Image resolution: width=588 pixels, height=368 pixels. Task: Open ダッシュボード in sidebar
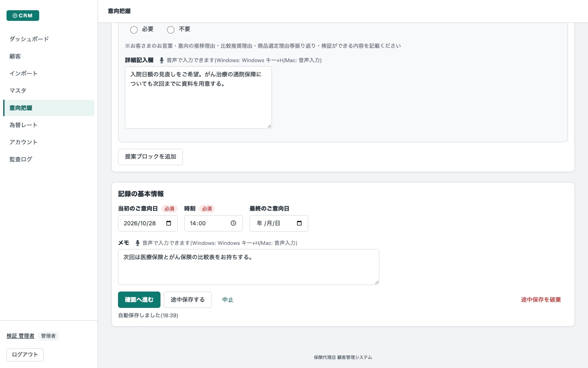tap(49, 39)
